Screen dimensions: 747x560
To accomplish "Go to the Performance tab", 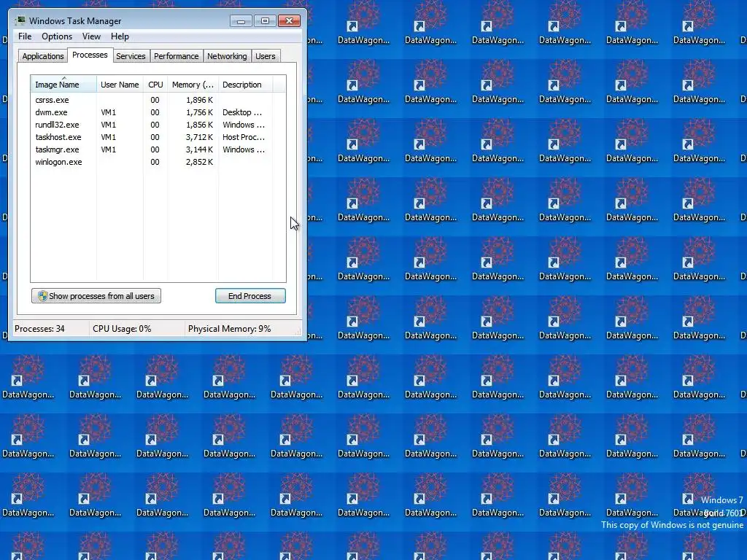I will 177,56.
